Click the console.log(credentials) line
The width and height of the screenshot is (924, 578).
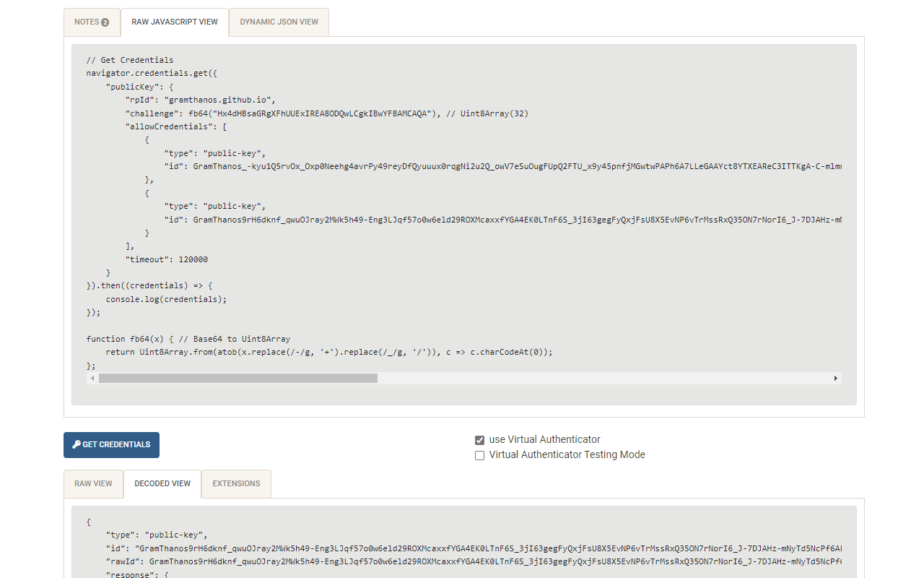tap(167, 299)
